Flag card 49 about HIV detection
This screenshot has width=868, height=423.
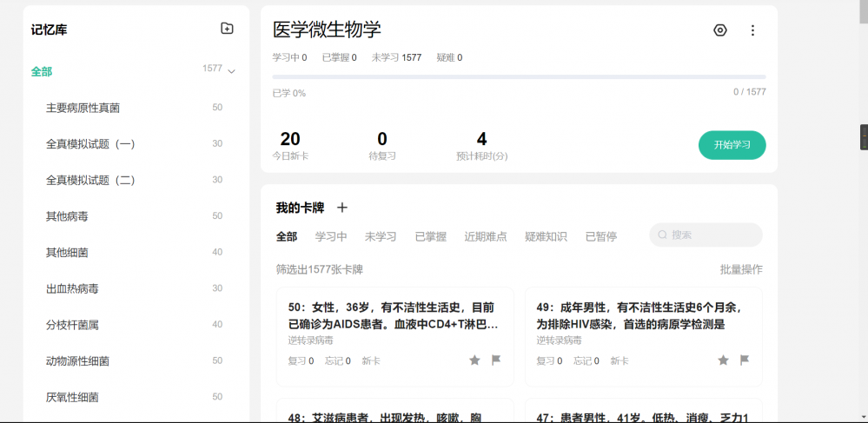coord(745,360)
